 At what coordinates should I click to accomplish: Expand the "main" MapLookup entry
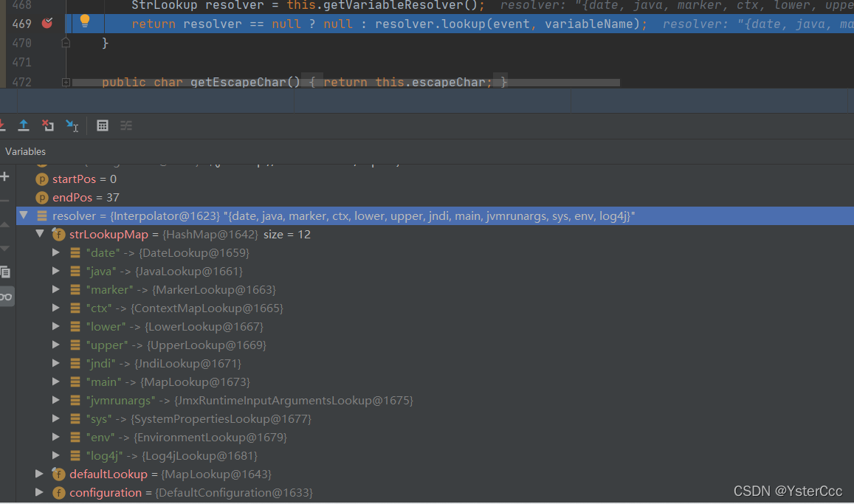[x=55, y=382]
